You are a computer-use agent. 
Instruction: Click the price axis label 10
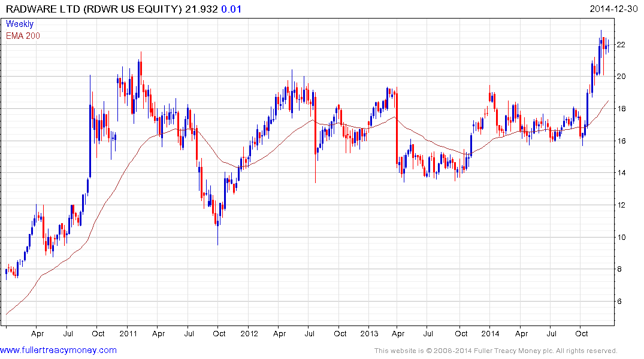[621, 238]
